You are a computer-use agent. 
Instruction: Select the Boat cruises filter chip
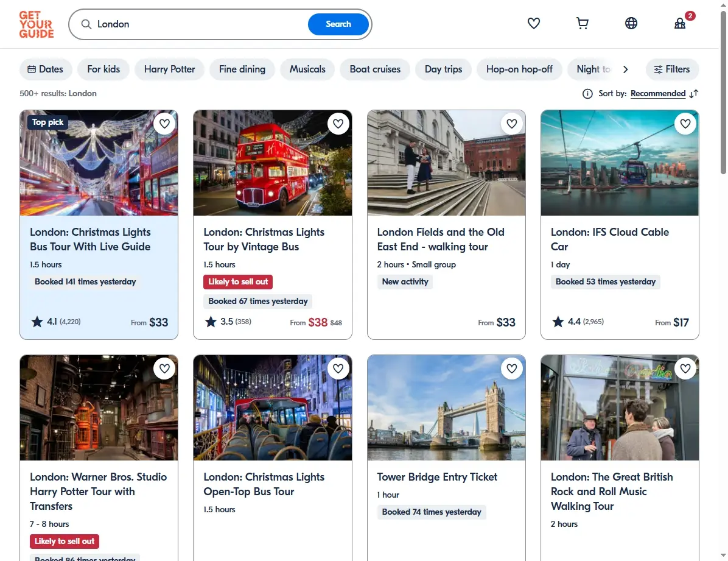coord(375,69)
